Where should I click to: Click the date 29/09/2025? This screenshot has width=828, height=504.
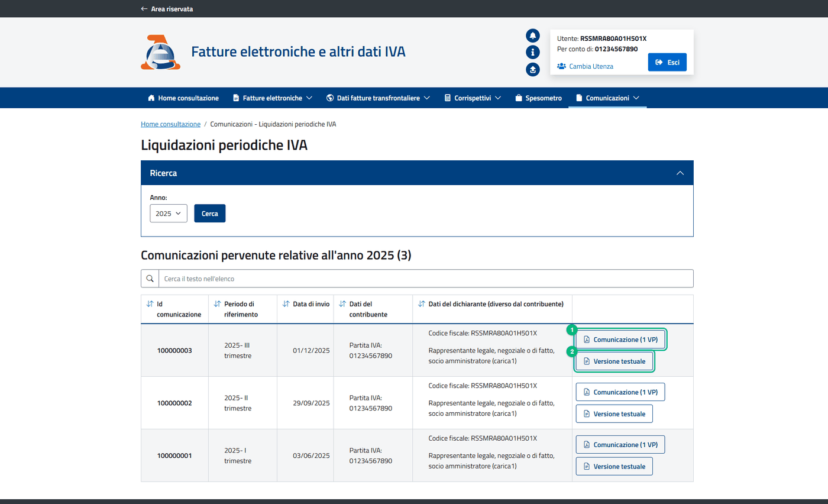[x=311, y=403]
